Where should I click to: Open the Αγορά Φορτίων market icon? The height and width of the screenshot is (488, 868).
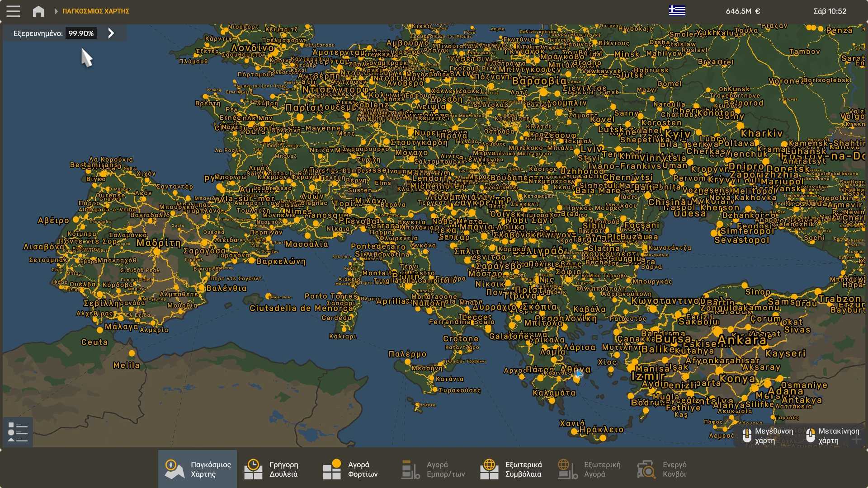tap(332, 469)
